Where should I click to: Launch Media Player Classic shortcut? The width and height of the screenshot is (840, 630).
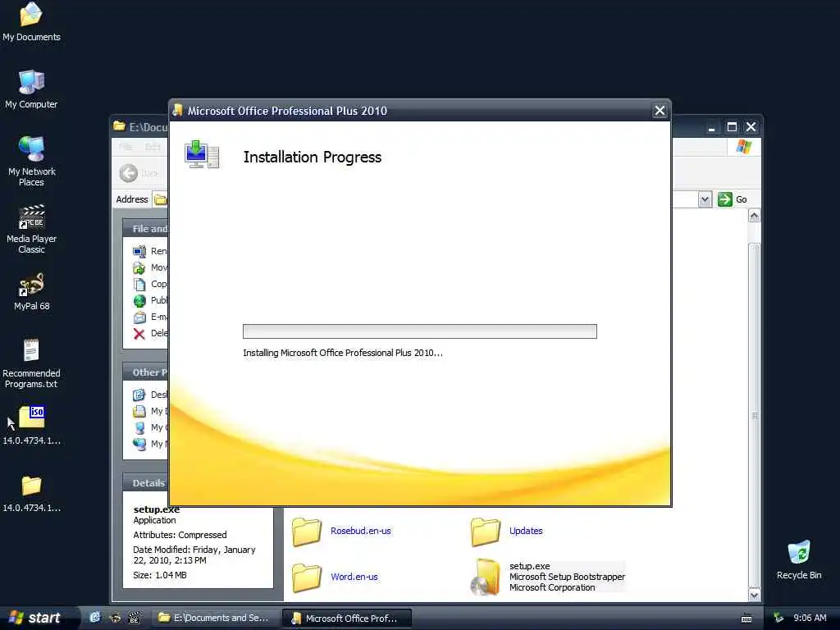point(31,229)
